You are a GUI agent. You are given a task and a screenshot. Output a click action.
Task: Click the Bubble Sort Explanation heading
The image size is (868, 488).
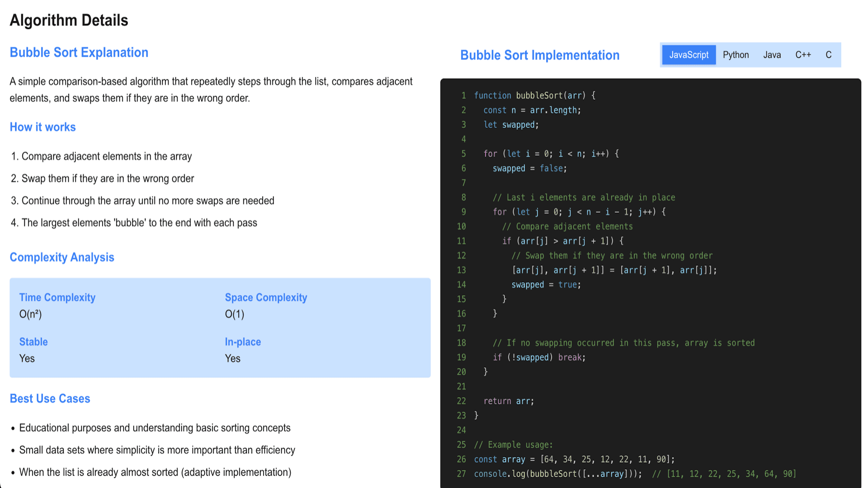click(79, 52)
